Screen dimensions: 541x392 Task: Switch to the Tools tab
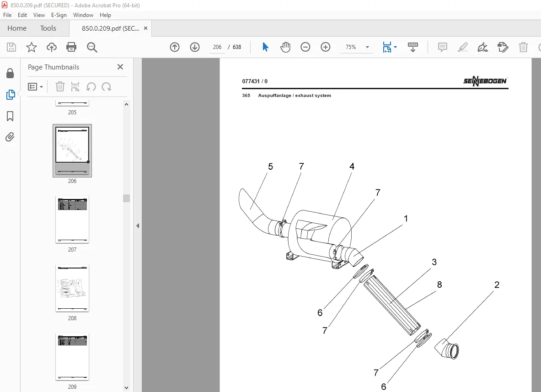[x=48, y=28]
